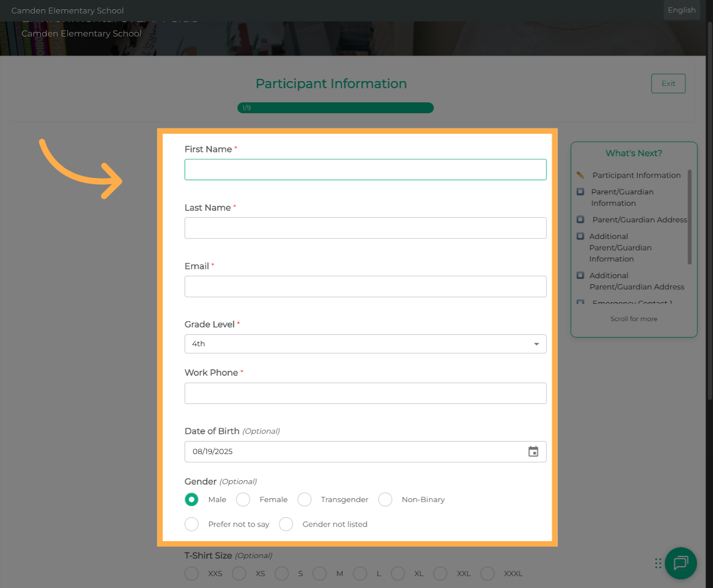Click the Parent/Guardian Address step icon
The width and height of the screenshot is (713, 588).
coord(580,219)
